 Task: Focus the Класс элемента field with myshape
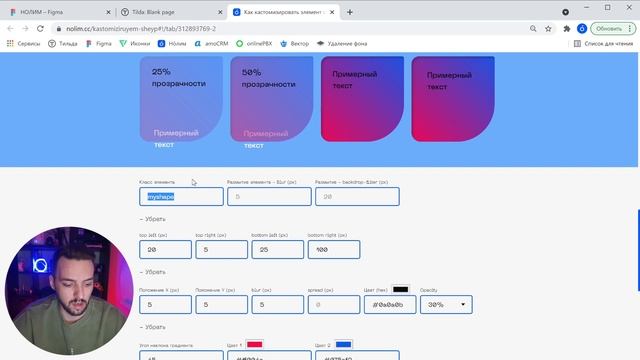[181, 197]
